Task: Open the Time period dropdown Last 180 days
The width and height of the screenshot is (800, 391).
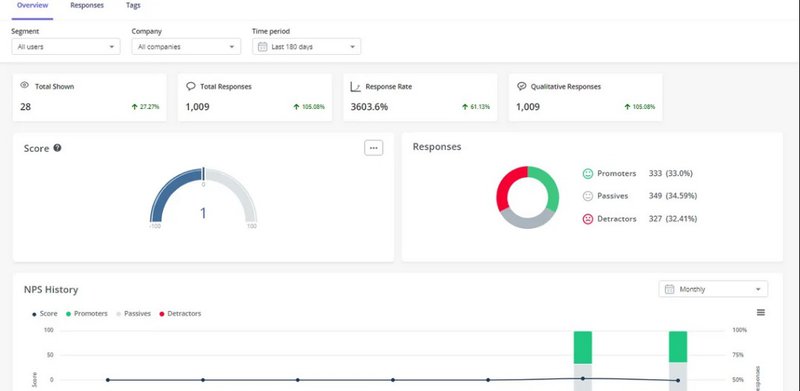Action: coord(307,46)
